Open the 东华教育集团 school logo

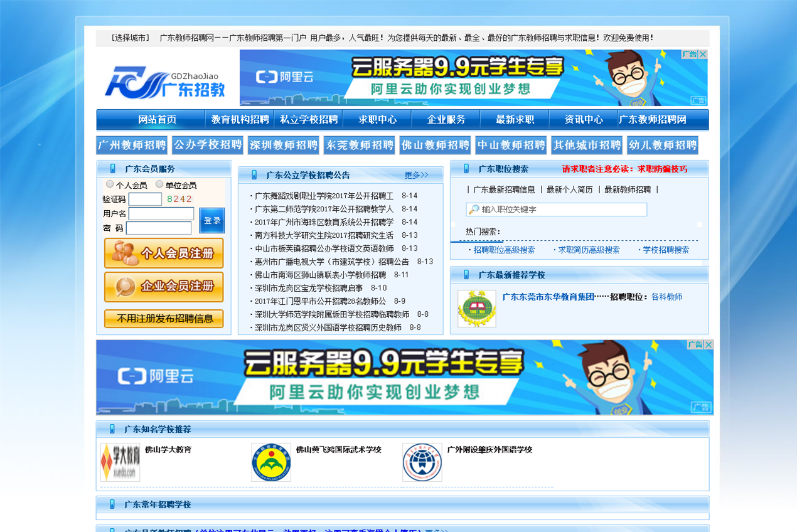point(477,309)
